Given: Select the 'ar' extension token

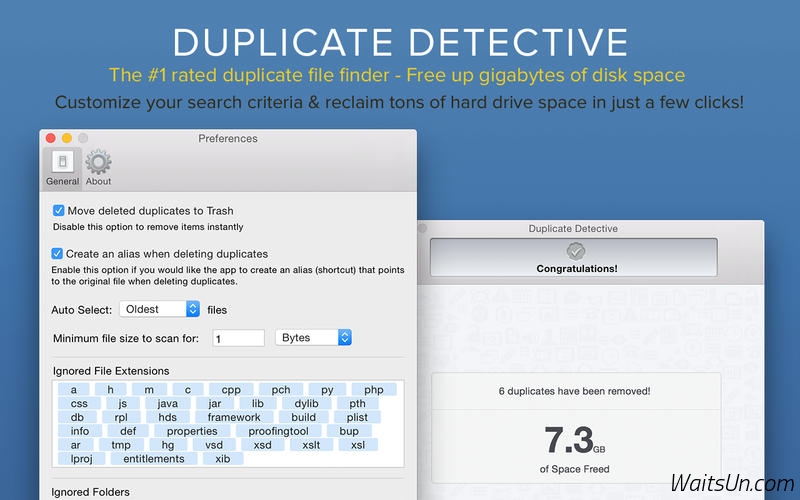Looking at the screenshot, I should [76, 445].
